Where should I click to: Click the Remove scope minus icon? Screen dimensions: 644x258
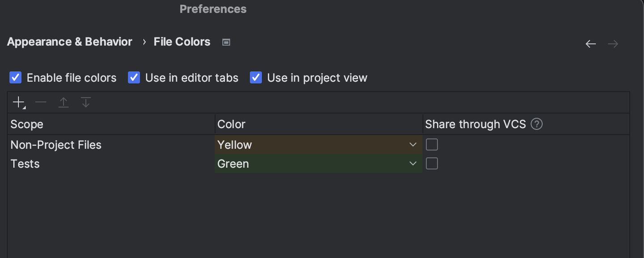40,102
